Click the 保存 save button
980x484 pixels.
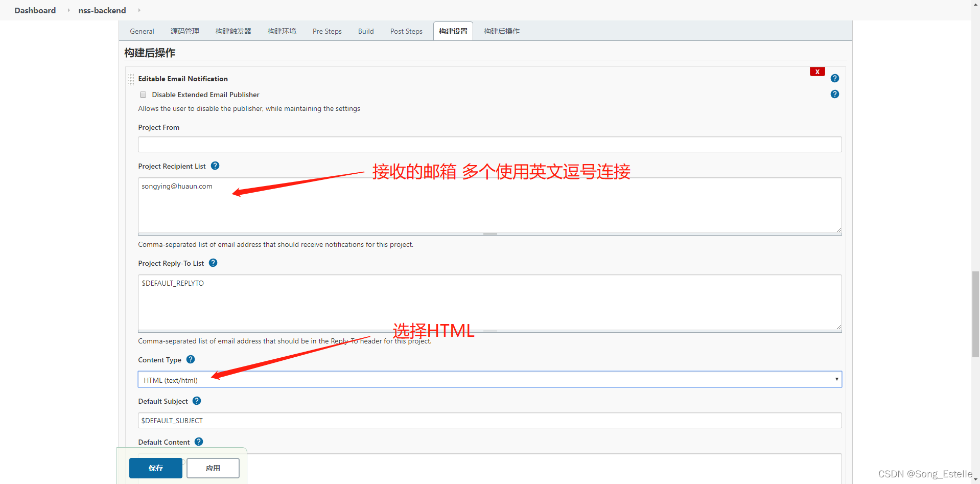(155, 468)
